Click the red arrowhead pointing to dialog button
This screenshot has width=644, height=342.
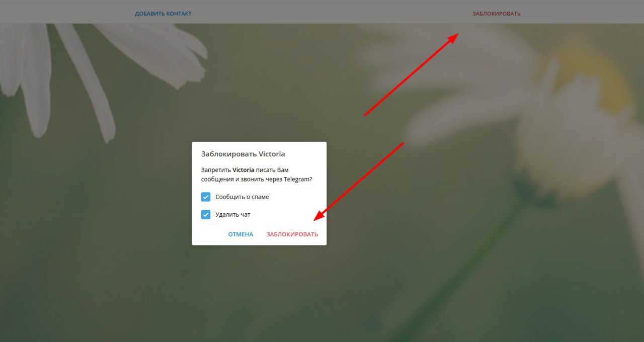tap(319, 214)
